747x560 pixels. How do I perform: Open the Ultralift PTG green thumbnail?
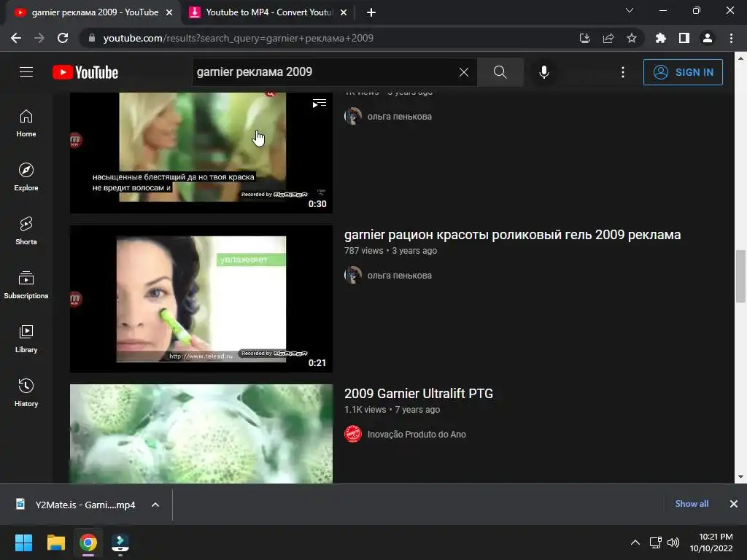point(201,434)
